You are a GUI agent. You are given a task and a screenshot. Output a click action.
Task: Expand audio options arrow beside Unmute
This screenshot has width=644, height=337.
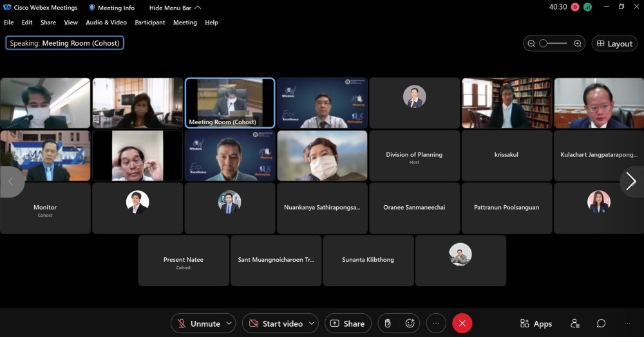point(229,323)
